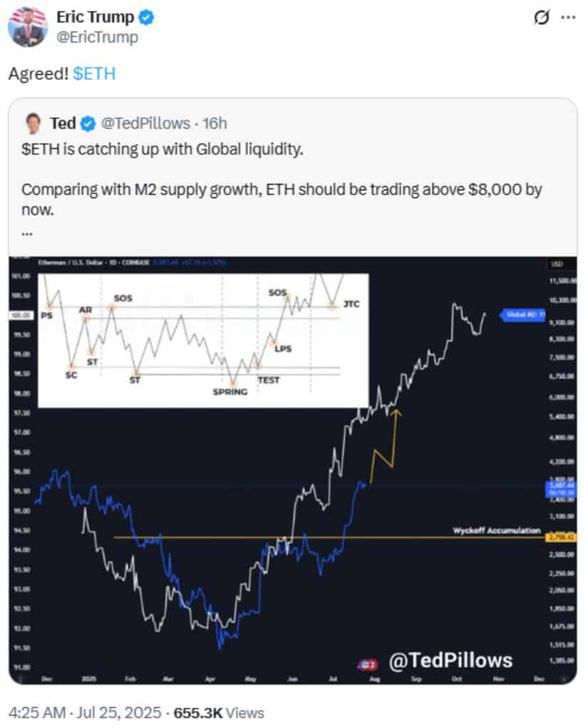The width and height of the screenshot is (588, 727).
Task: Click the flag icon beside @TedPillows watermark
Action: [367, 664]
